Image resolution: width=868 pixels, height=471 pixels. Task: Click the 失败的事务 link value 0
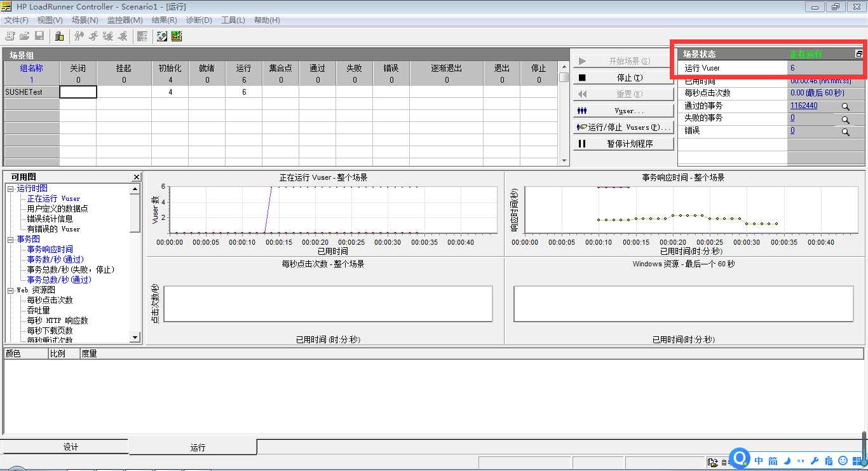(792, 118)
